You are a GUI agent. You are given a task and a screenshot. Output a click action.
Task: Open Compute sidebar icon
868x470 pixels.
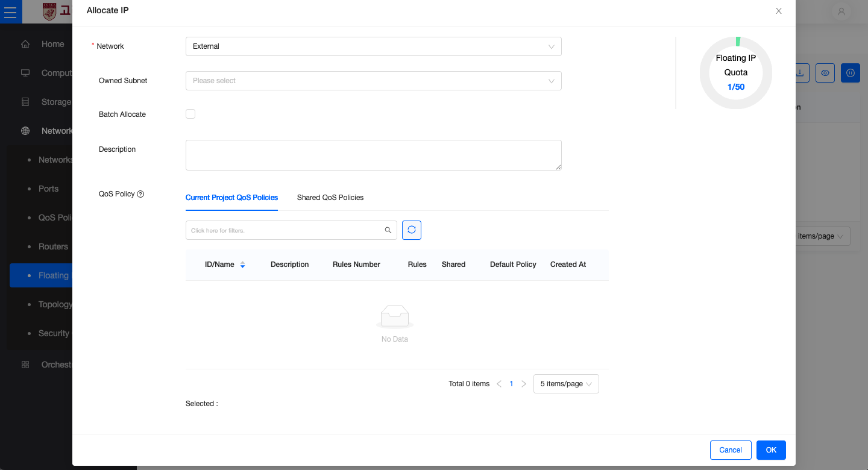(25, 73)
